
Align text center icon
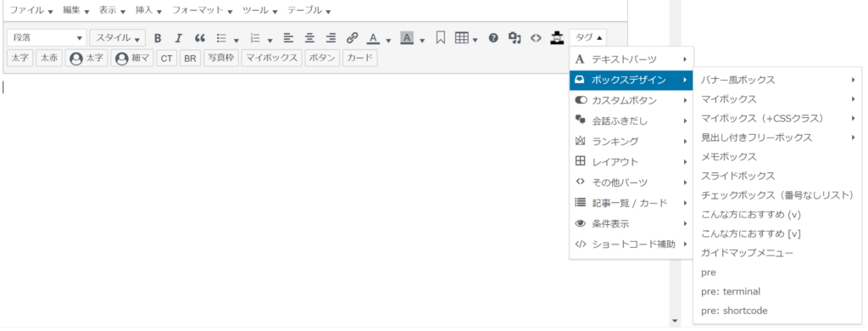(x=310, y=38)
